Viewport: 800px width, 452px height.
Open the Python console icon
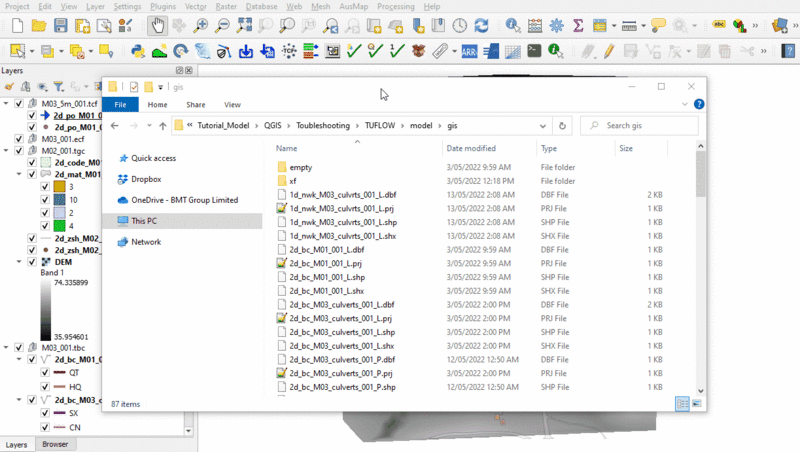click(136, 51)
